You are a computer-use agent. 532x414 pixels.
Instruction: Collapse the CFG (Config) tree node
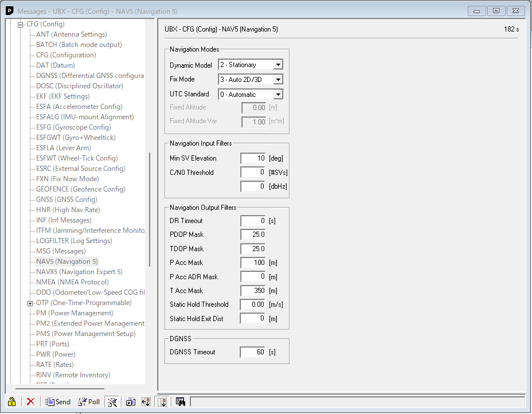pyautogui.click(x=21, y=24)
